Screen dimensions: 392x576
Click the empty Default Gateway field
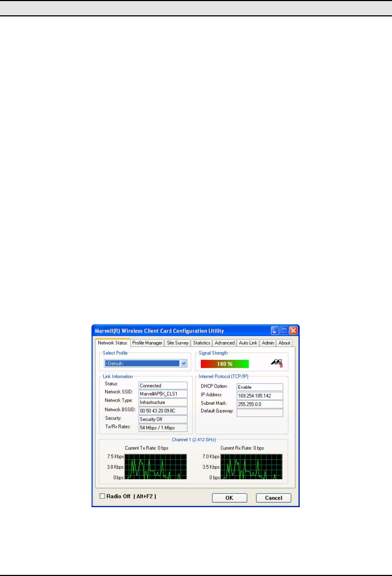(x=260, y=413)
